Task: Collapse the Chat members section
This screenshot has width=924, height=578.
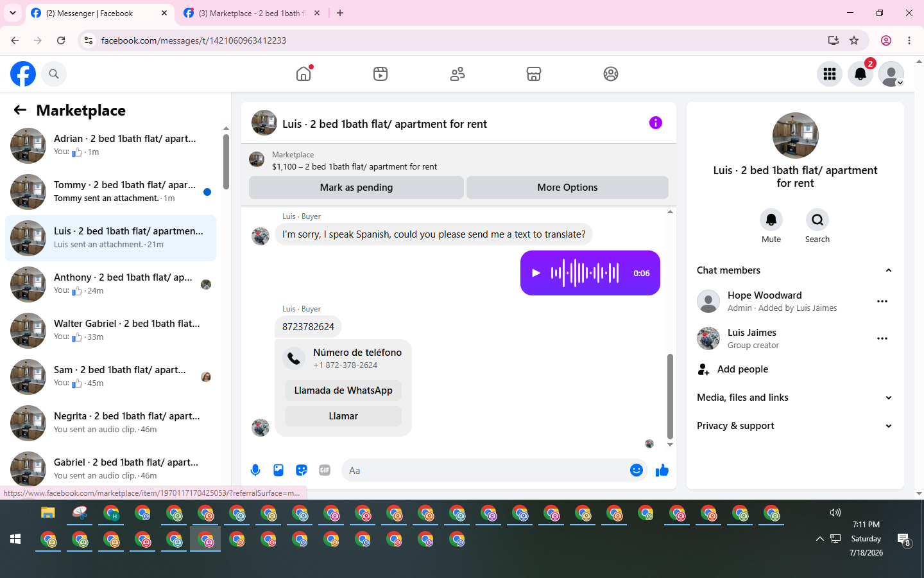Action: click(x=795, y=270)
